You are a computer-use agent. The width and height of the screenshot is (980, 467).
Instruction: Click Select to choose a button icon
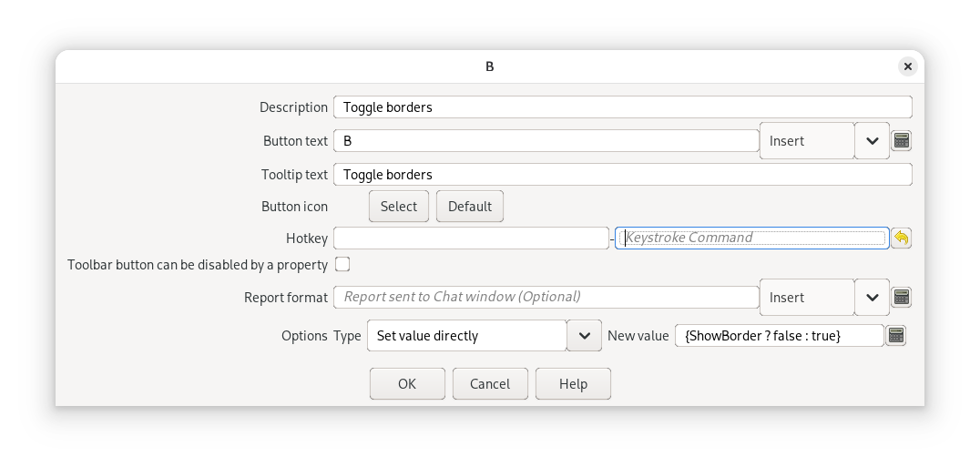(399, 207)
